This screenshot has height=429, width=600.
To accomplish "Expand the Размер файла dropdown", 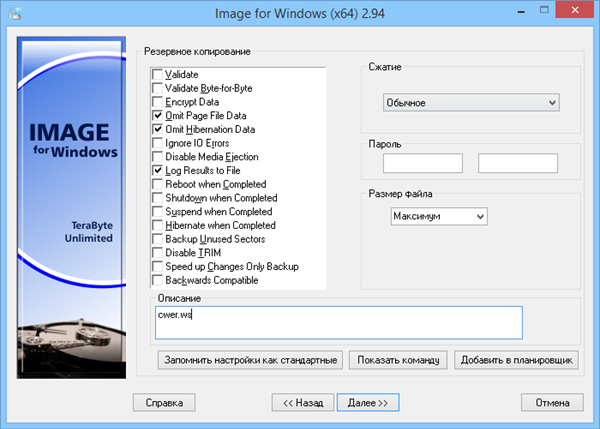I will (438, 216).
